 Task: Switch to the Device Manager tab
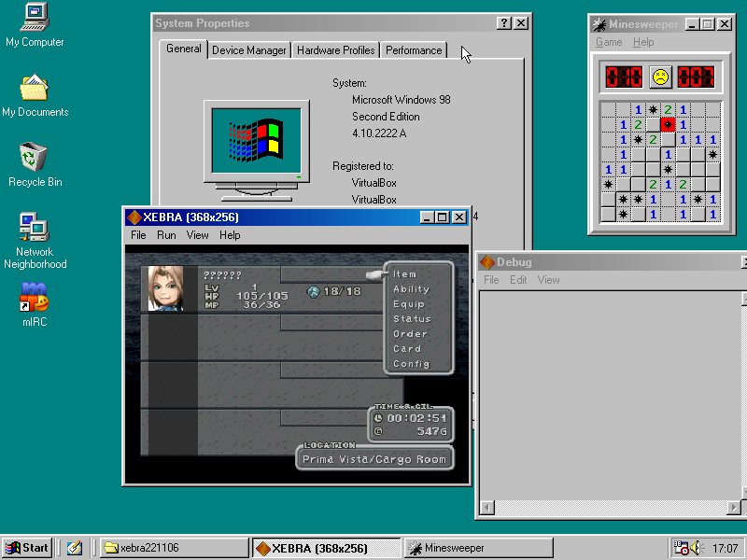[248, 50]
